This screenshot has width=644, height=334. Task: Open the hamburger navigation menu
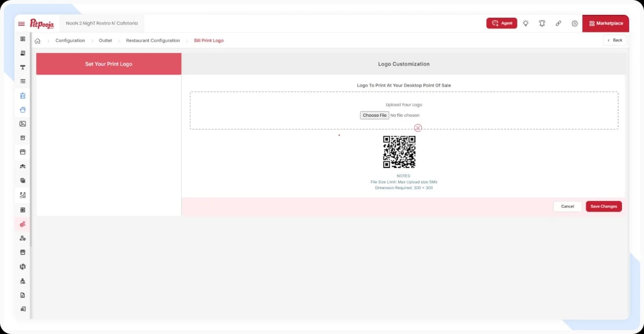tap(21, 23)
